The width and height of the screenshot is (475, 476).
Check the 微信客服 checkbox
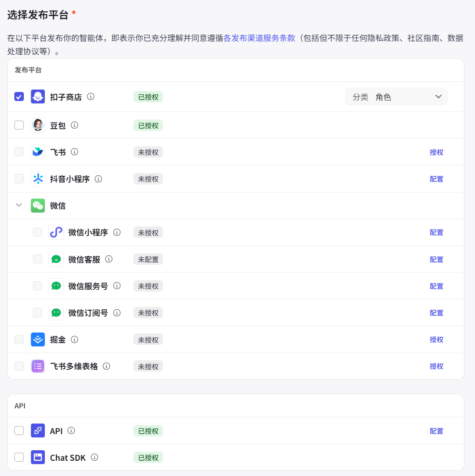pos(37,259)
